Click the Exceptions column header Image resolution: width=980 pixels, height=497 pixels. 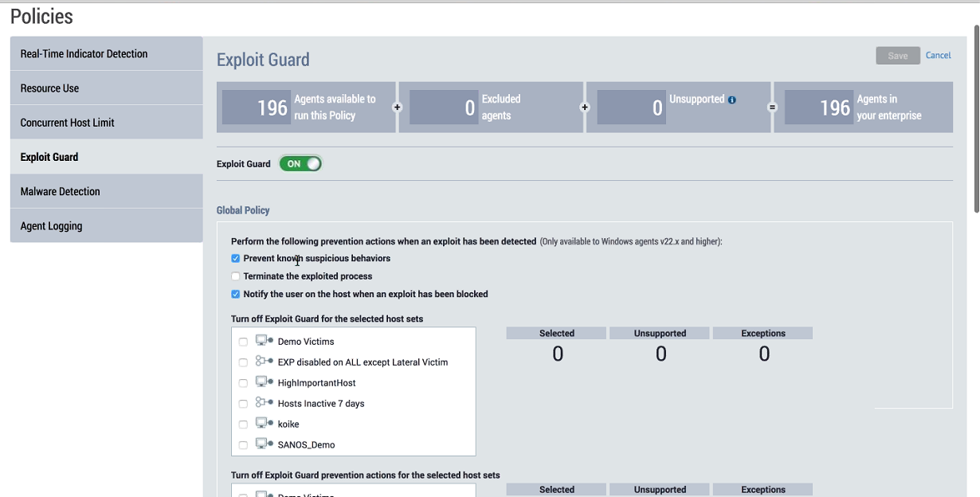763,333
